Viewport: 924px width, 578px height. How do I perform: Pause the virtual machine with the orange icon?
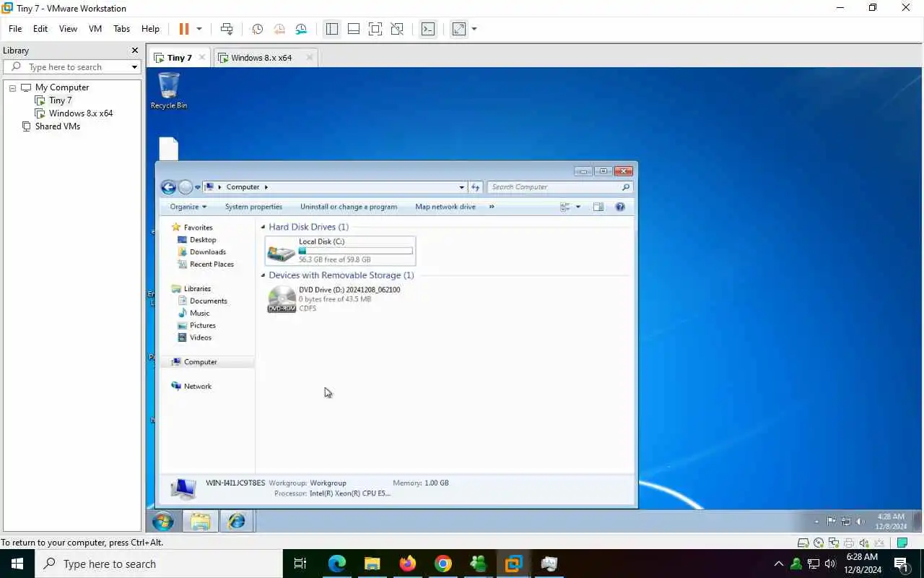(183, 29)
